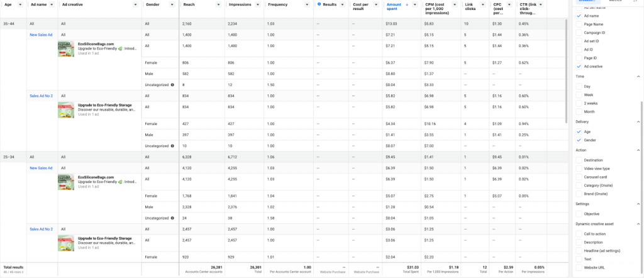Click the 35-44 age group cell
Screen dimensions: 644x278
(13, 24)
